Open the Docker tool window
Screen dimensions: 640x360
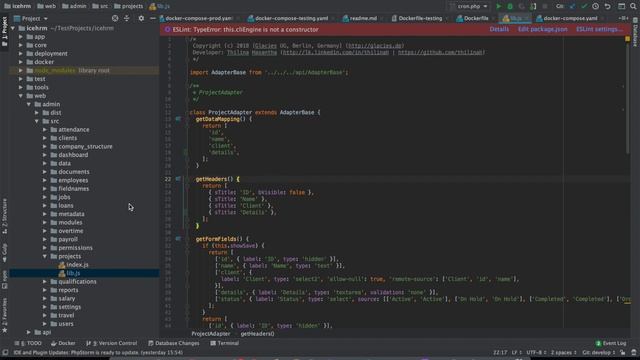point(63,343)
